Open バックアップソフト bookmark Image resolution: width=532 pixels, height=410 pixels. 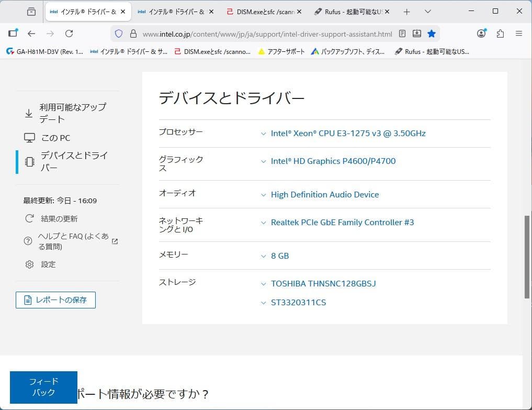click(x=348, y=52)
